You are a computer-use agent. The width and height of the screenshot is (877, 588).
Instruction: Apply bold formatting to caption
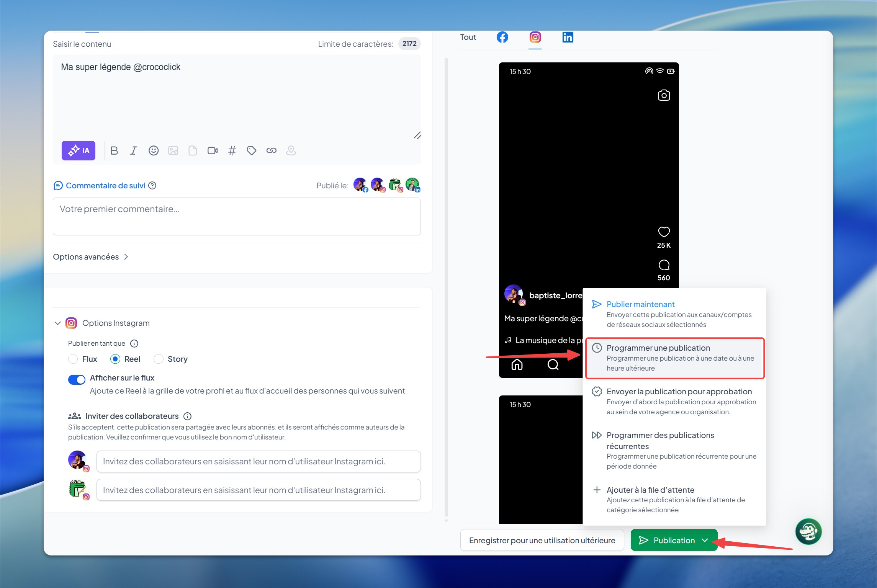(114, 150)
